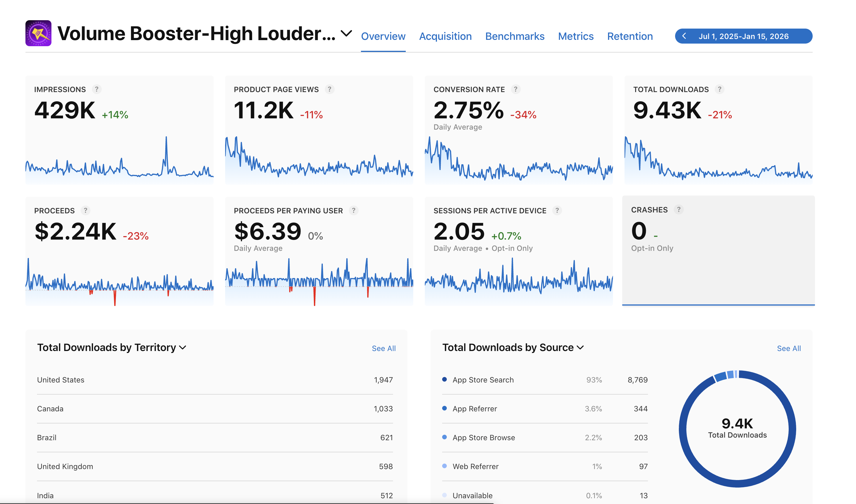The image size is (856, 504).
Task: Open help icon next to Impressions
Action: (97, 89)
